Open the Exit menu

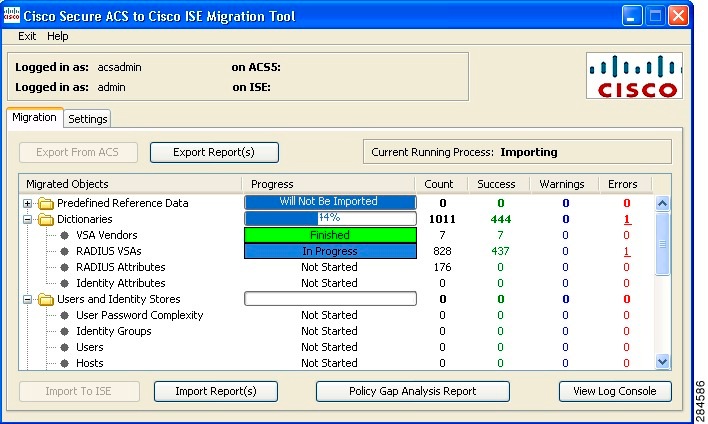[27, 36]
